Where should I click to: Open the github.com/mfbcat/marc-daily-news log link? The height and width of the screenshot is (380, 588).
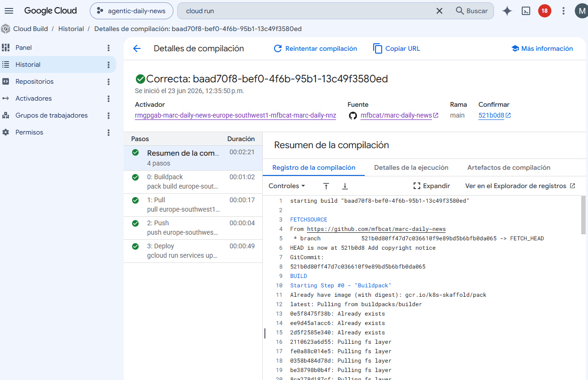point(376,229)
